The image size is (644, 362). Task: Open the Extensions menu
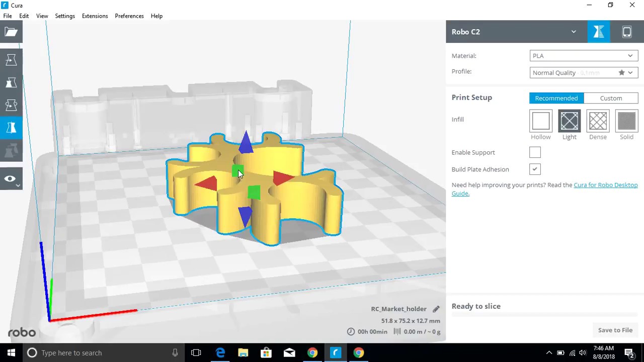pyautogui.click(x=95, y=16)
